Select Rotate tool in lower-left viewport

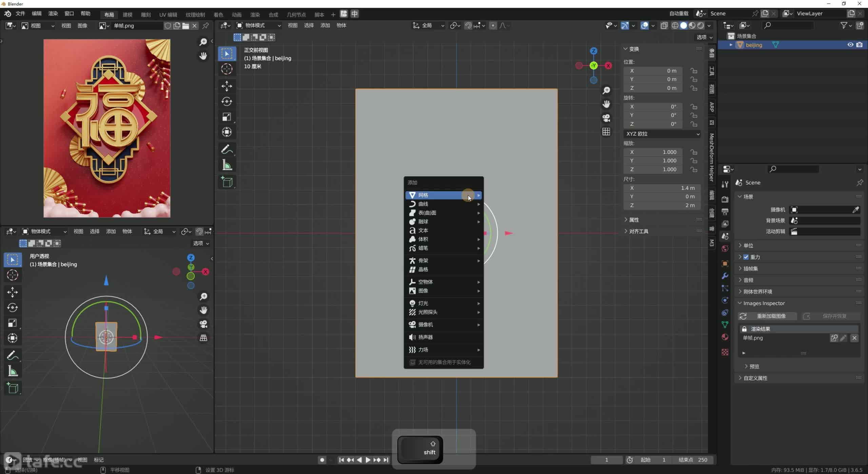(x=13, y=308)
